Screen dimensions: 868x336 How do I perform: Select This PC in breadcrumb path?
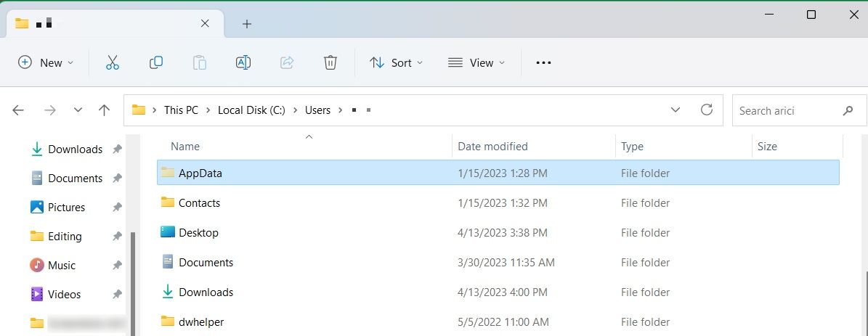181,110
